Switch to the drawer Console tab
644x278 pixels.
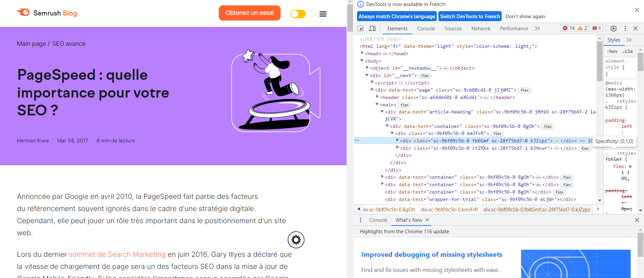pyautogui.click(x=378, y=220)
